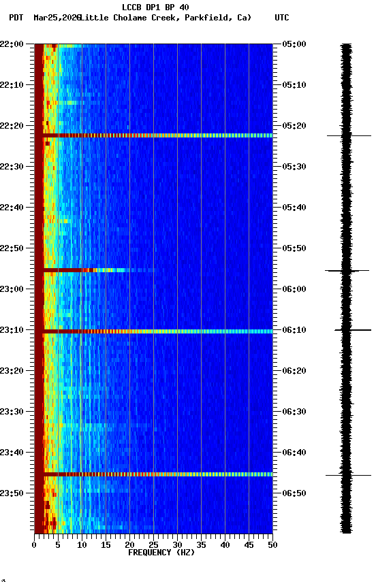Click the 35 Hz frequency axis label
This screenshot has width=376, height=588.
[x=201, y=545]
